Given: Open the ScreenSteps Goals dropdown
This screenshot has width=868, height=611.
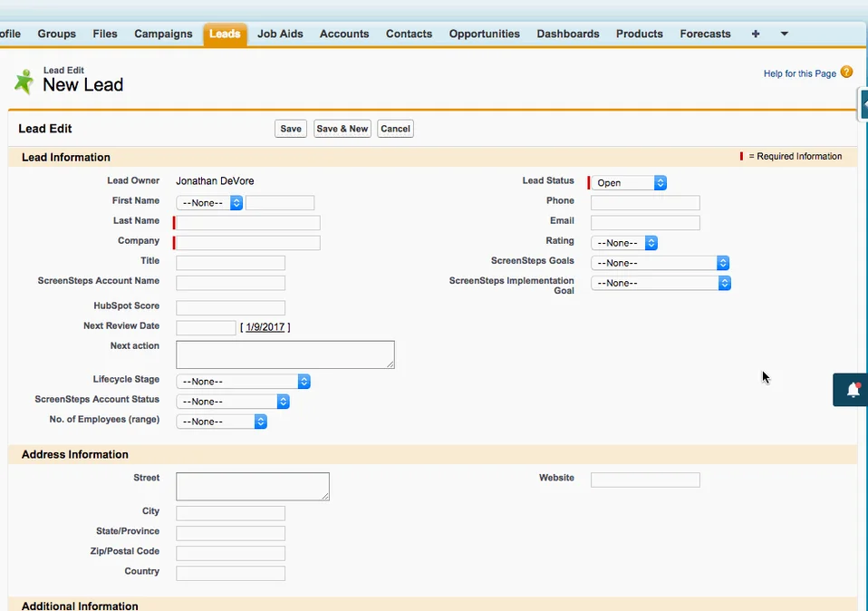Looking at the screenshot, I should tap(660, 263).
